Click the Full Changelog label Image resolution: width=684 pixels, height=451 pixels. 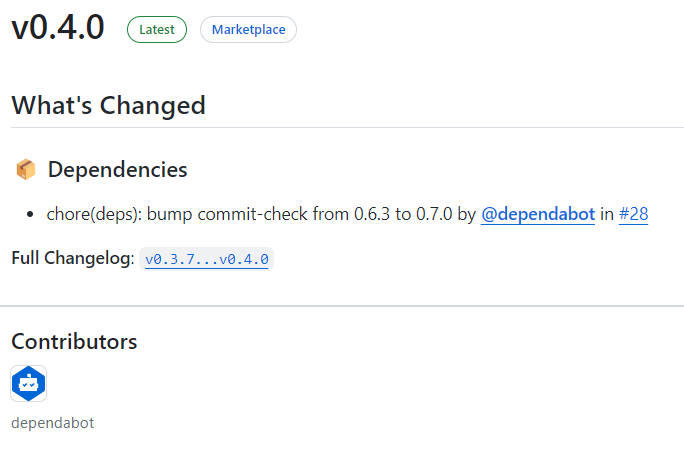tap(72, 259)
